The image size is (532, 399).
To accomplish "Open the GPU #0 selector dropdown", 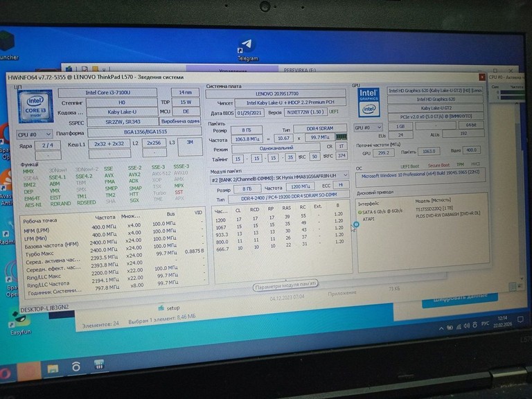I will (x=368, y=127).
